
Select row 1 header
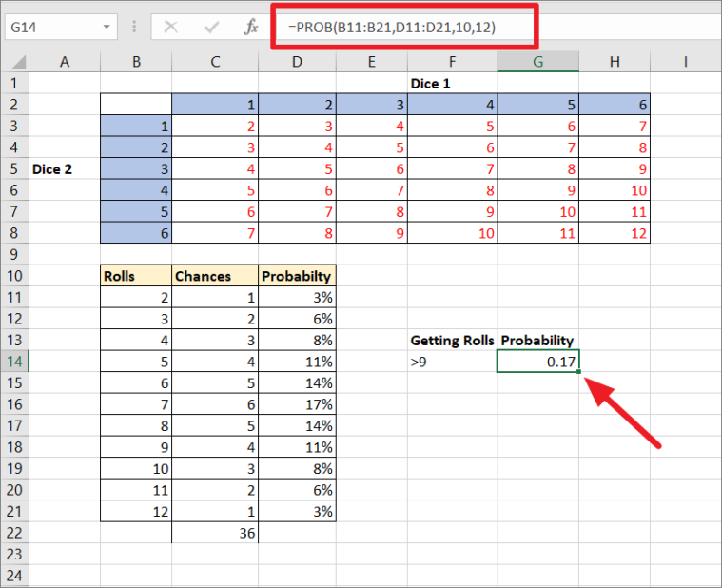point(14,83)
